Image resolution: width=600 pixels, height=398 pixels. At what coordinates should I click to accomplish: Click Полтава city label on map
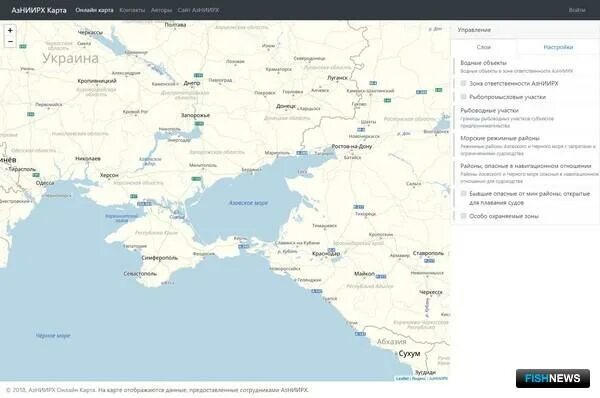click(175, 25)
